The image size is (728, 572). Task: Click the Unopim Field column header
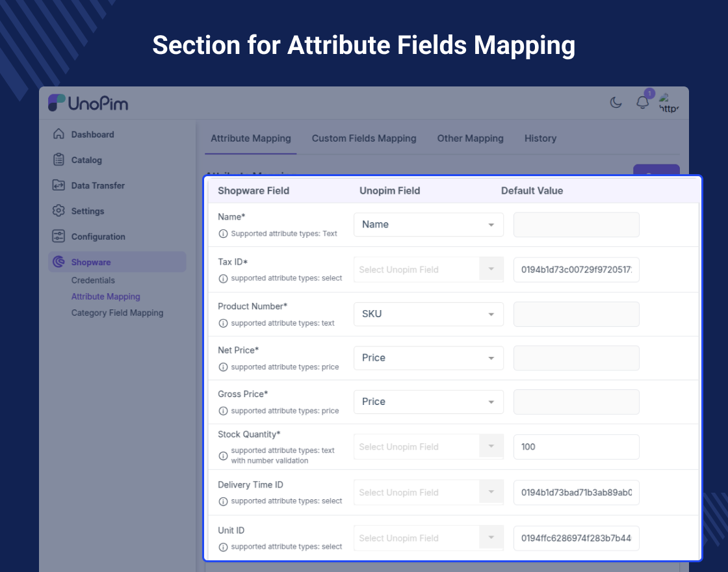click(x=389, y=191)
